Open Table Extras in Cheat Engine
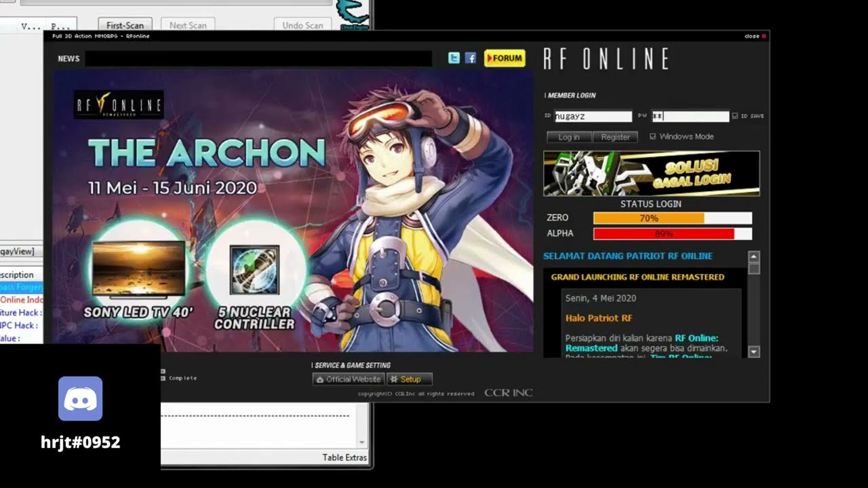 pyautogui.click(x=344, y=457)
